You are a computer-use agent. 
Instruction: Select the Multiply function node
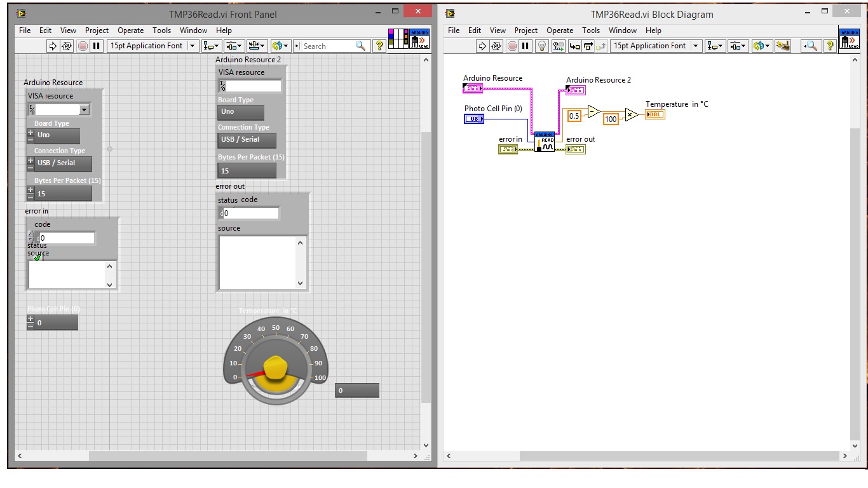point(631,114)
